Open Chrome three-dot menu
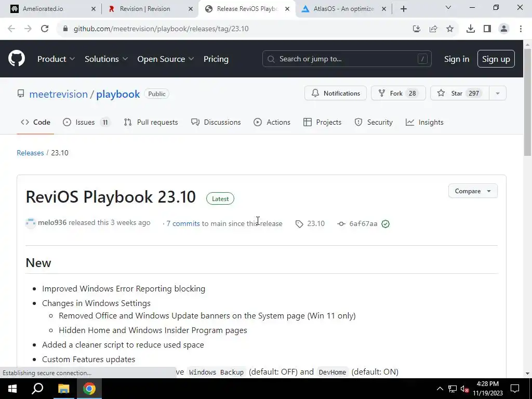532x399 pixels. 521,29
